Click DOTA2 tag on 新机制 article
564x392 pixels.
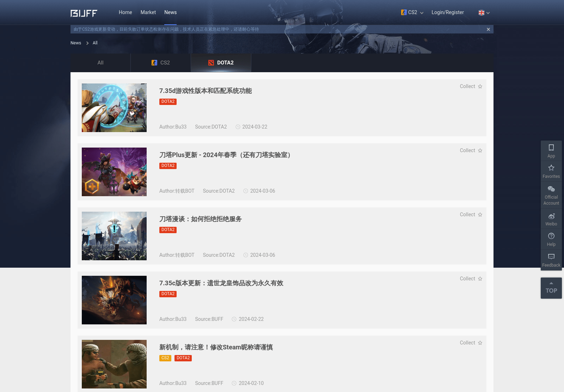point(183,358)
